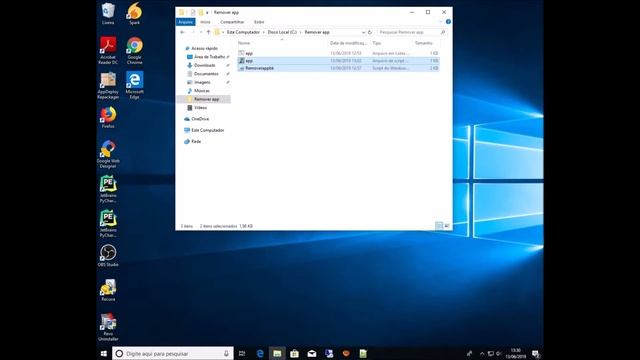Click File Explorer on the taskbar

(x=277, y=353)
